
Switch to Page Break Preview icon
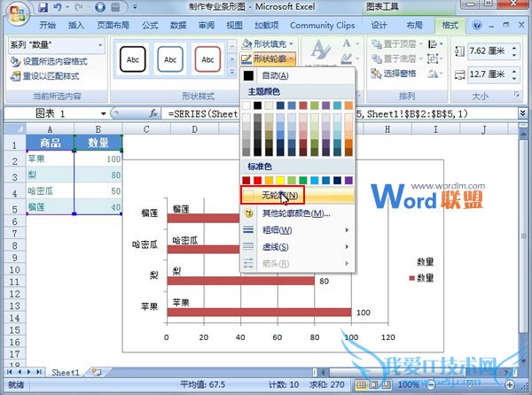[386, 385]
